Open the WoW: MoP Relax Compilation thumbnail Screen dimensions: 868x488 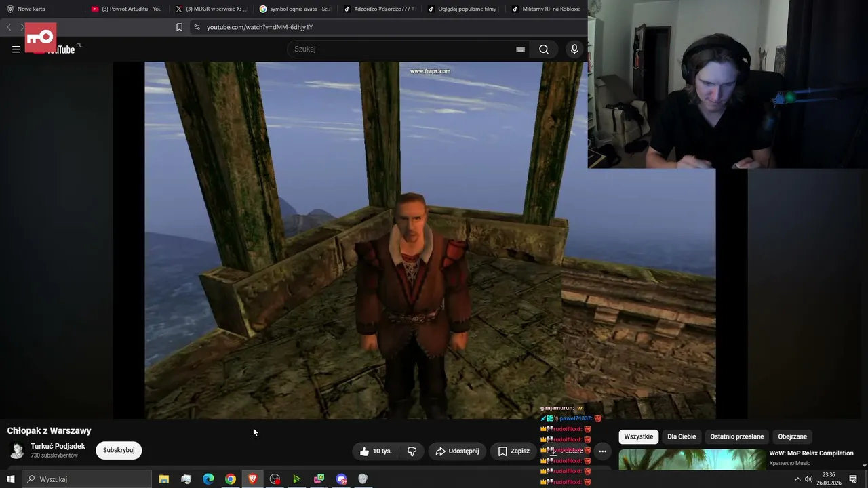(x=691, y=459)
